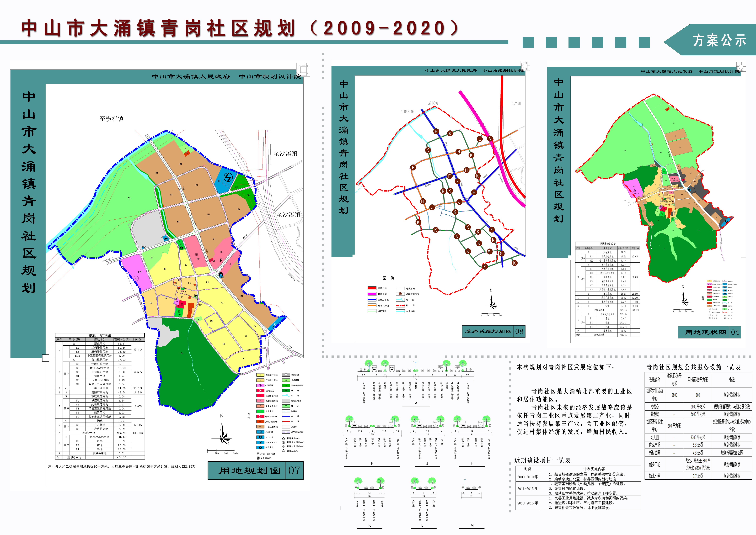Click the 加油站 gas station legend icon

click(x=260, y=437)
